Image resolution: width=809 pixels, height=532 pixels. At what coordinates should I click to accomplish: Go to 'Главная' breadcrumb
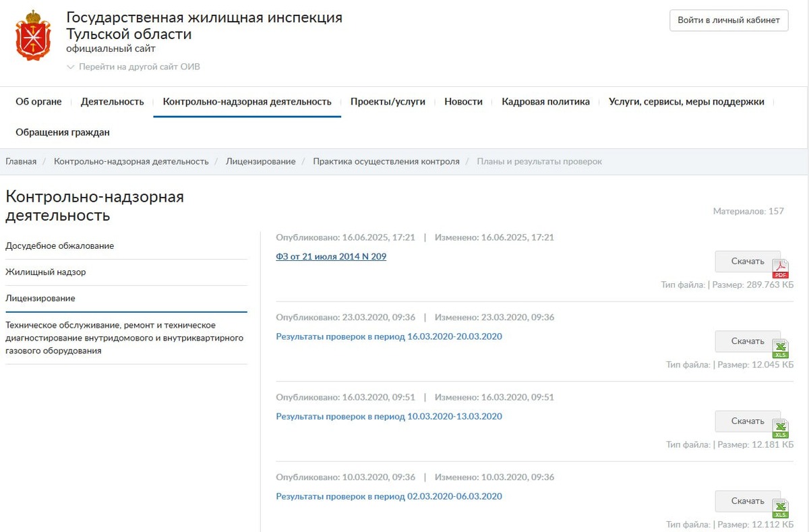[21, 161]
